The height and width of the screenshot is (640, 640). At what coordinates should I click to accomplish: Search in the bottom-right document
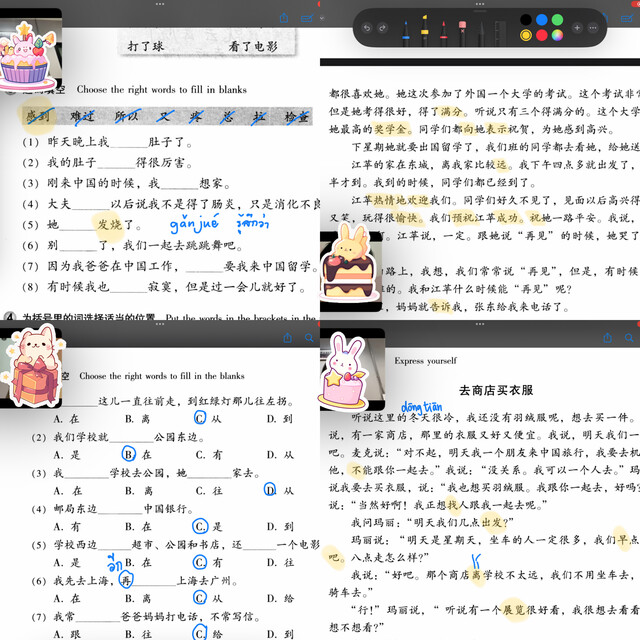pyautogui.click(x=629, y=338)
